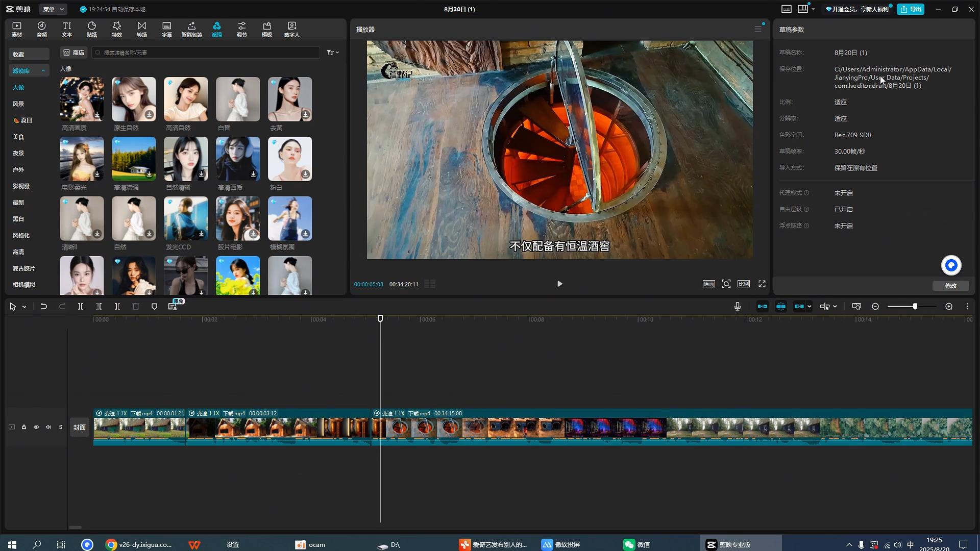The width and height of the screenshot is (980, 551).
Task: Click the split clip tool in timeline toolbar
Action: (81, 307)
